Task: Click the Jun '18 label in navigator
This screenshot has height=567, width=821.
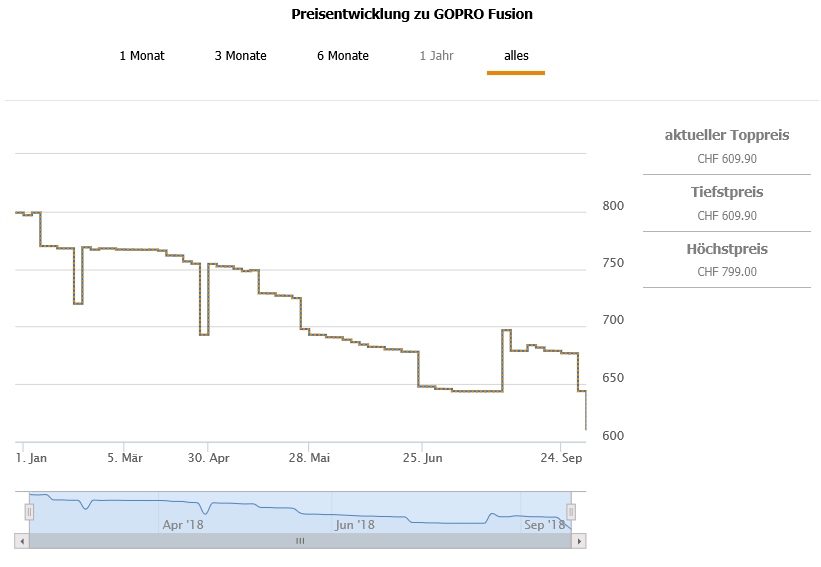Action: (x=355, y=524)
